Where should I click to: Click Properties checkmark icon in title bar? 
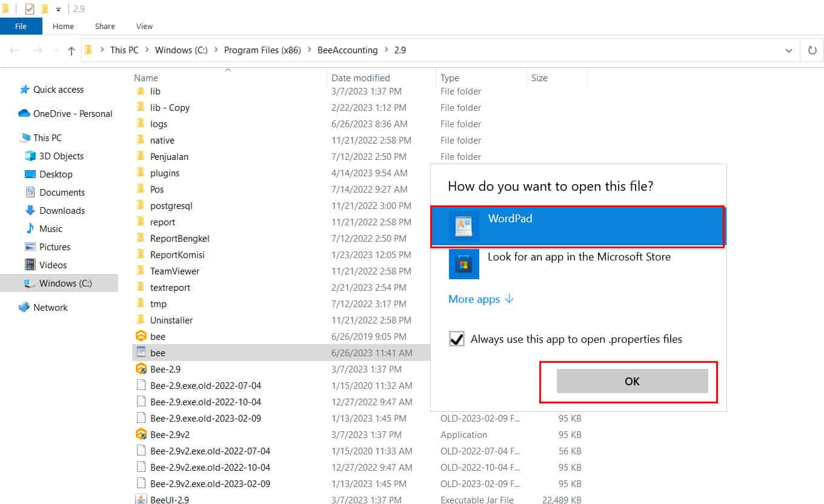[x=29, y=8]
